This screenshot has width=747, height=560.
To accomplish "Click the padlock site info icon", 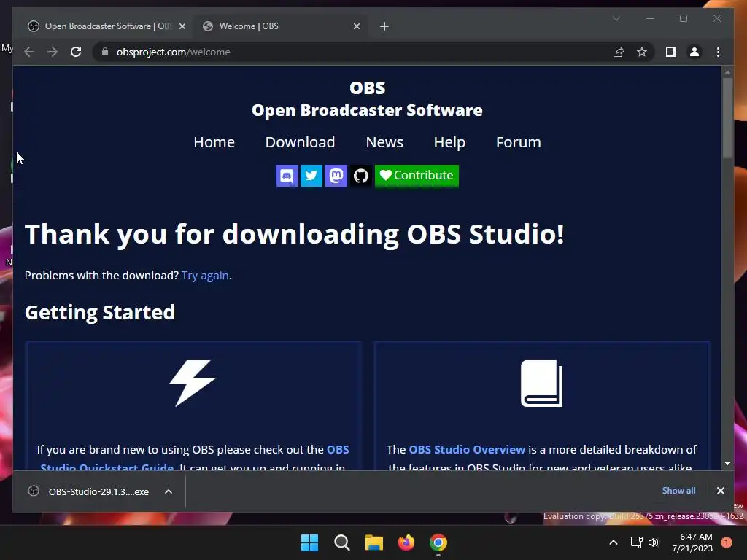I will click(x=105, y=52).
